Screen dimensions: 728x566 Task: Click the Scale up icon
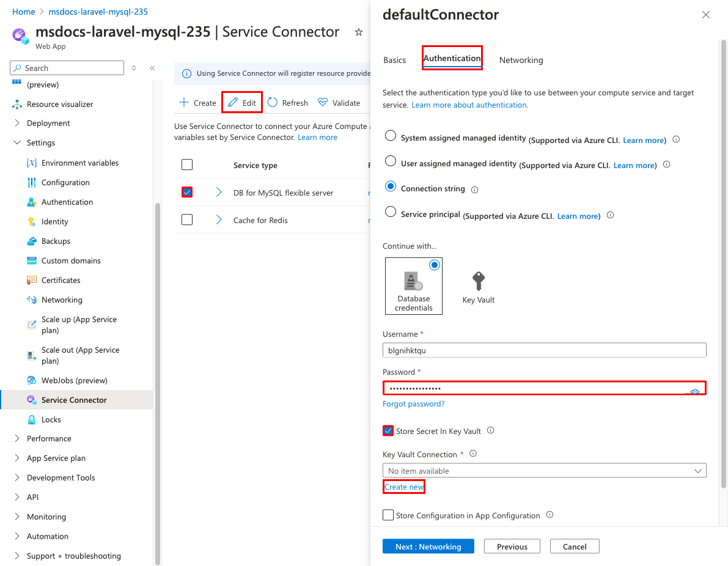point(32,325)
